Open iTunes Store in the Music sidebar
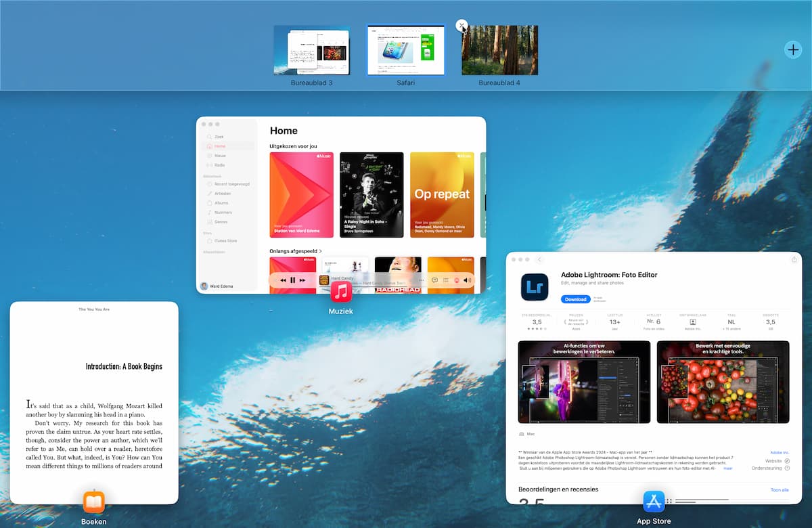 (x=228, y=241)
